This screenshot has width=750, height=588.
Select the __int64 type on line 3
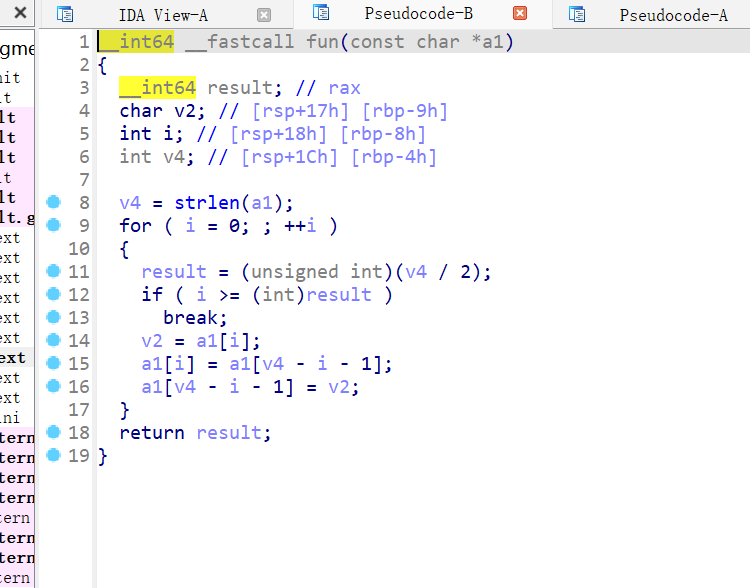tap(157, 88)
